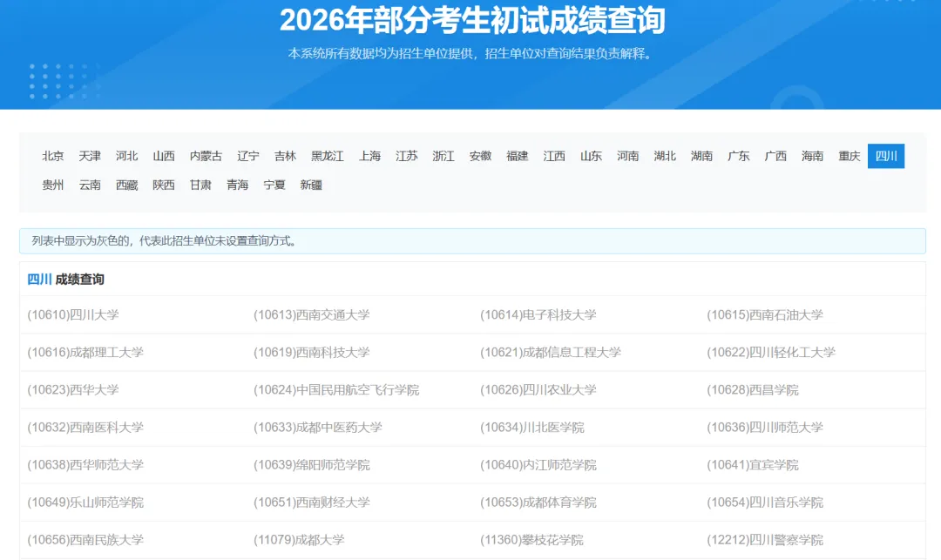The height and width of the screenshot is (560, 941).
Task: Select the 安徽 province tab
Action: [481, 156]
